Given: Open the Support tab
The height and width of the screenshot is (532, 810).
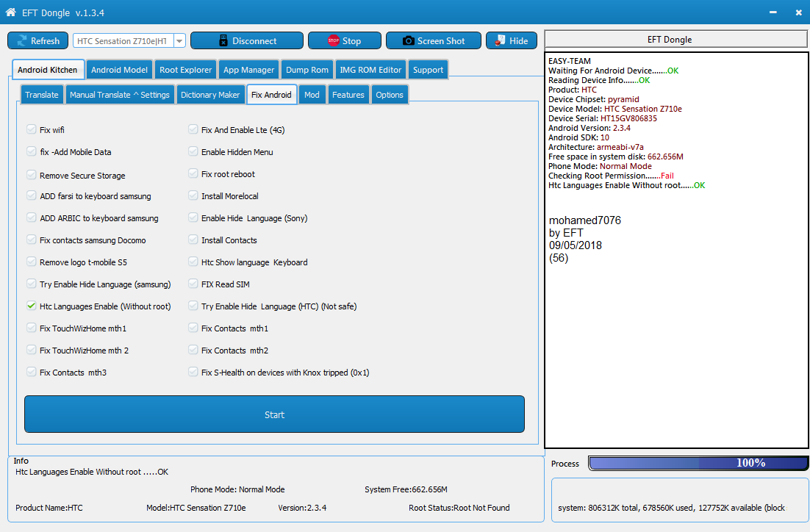Looking at the screenshot, I should [428, 70].
